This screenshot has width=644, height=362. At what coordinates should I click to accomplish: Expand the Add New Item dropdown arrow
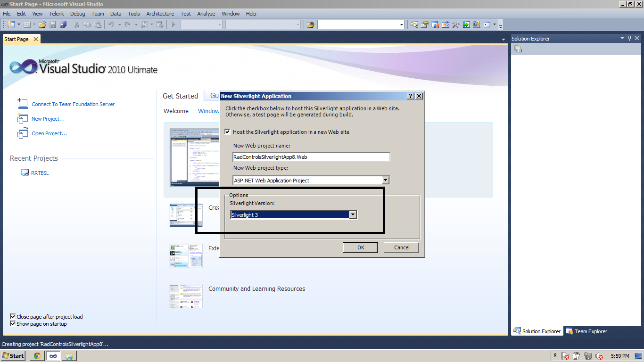(x=34, y=25)
